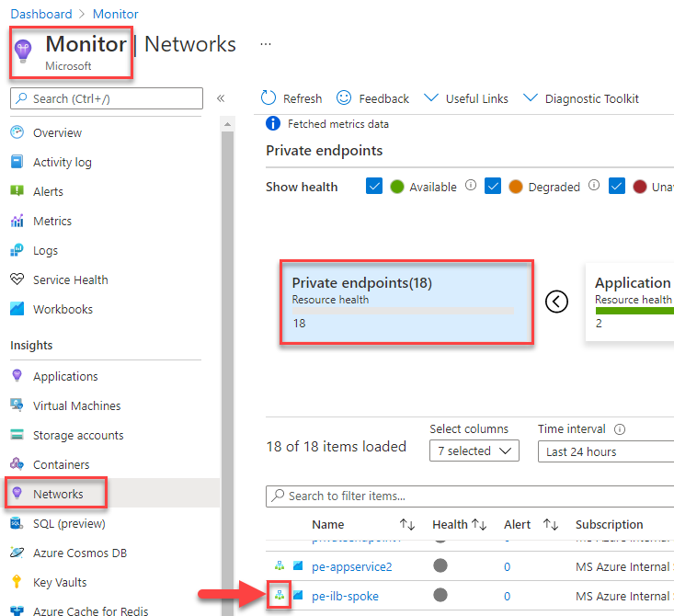
Task: Open the pe-appservice2 endpoint link
Action: pyautogui.click(x=351, y=566)
